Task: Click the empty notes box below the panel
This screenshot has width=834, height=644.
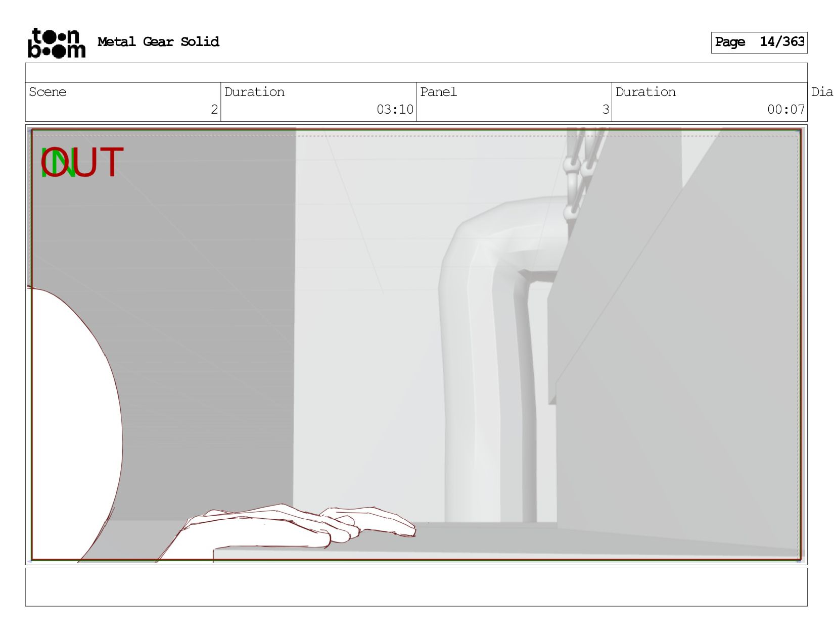Action: click(416, 587)
